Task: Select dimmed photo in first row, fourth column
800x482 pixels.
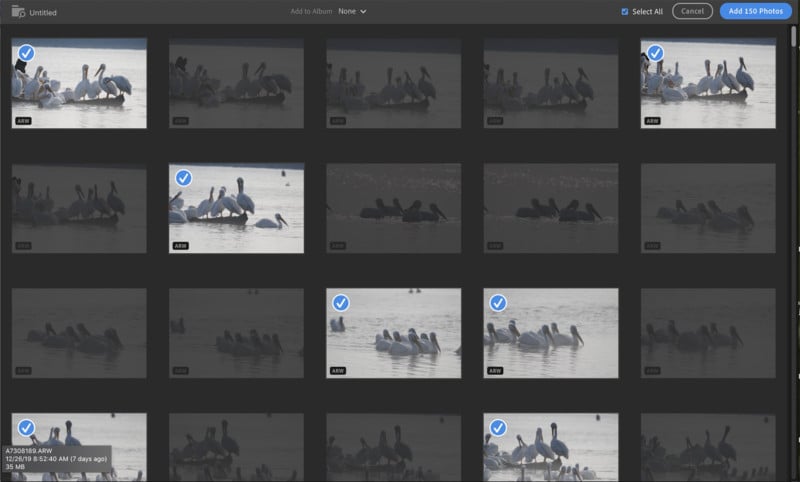Action: pos(551,83)
